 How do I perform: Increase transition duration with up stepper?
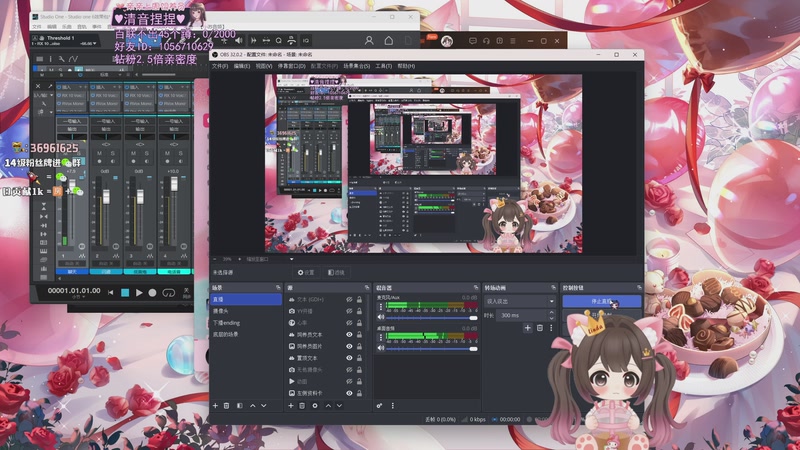tap(551, 313)
